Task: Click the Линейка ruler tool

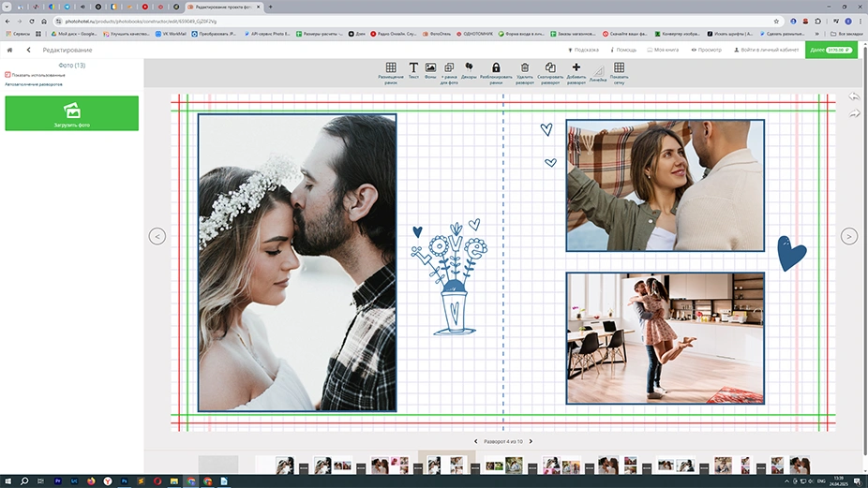Action: pyautogui.click(x=598, y=74)
